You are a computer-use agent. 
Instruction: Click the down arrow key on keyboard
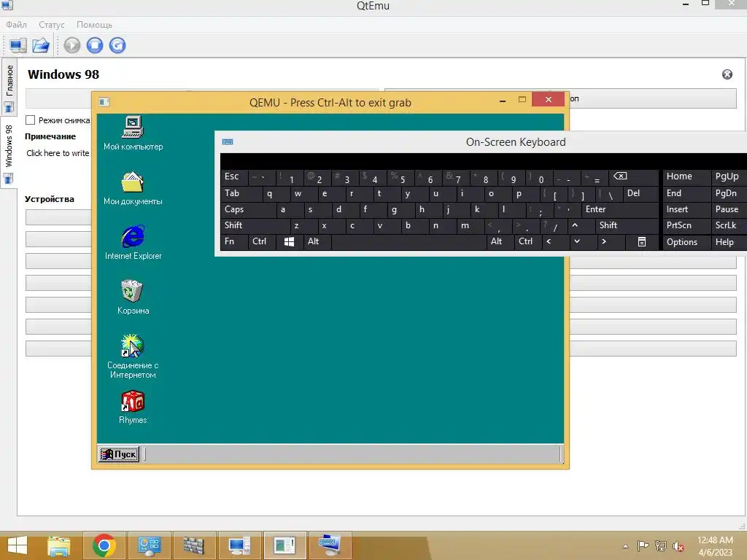583,242
